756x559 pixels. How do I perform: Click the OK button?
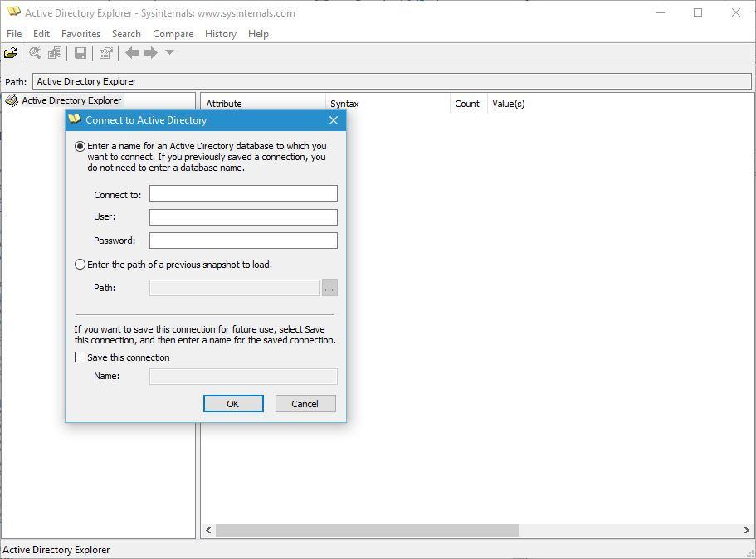(x=233, y=404)
